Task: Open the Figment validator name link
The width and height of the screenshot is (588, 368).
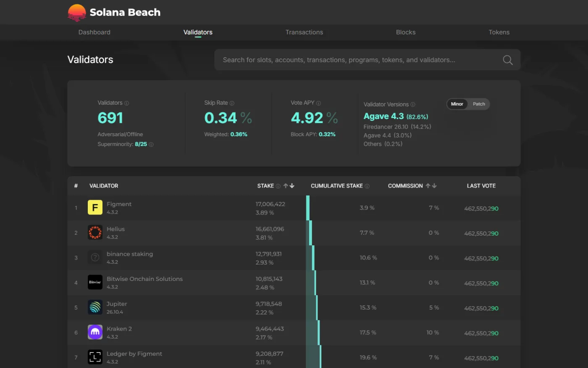Action: tap(119, 204)
